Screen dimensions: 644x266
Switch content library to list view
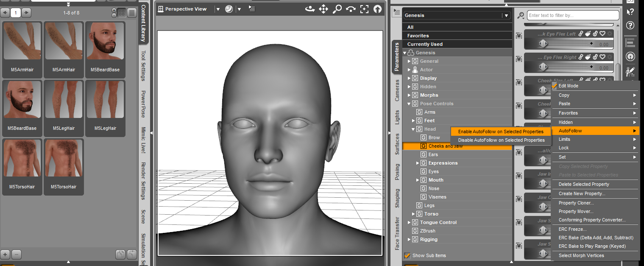click(x=132, y=13)
